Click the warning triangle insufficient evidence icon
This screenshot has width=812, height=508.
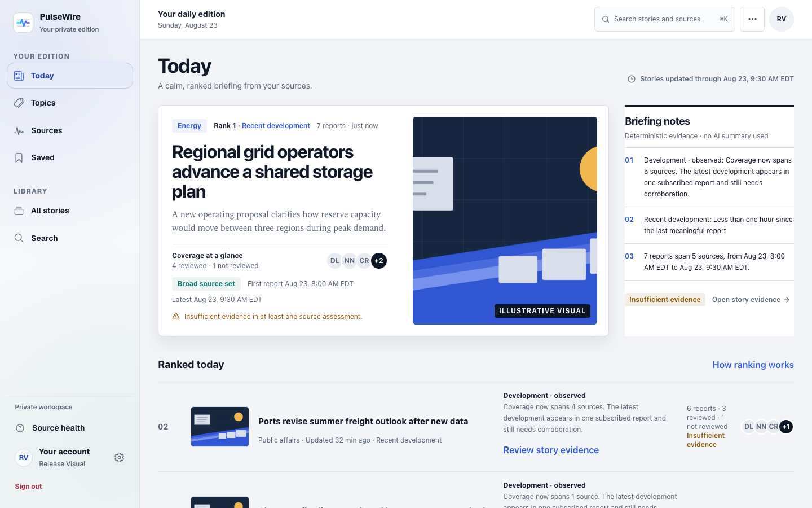[176, 317]
